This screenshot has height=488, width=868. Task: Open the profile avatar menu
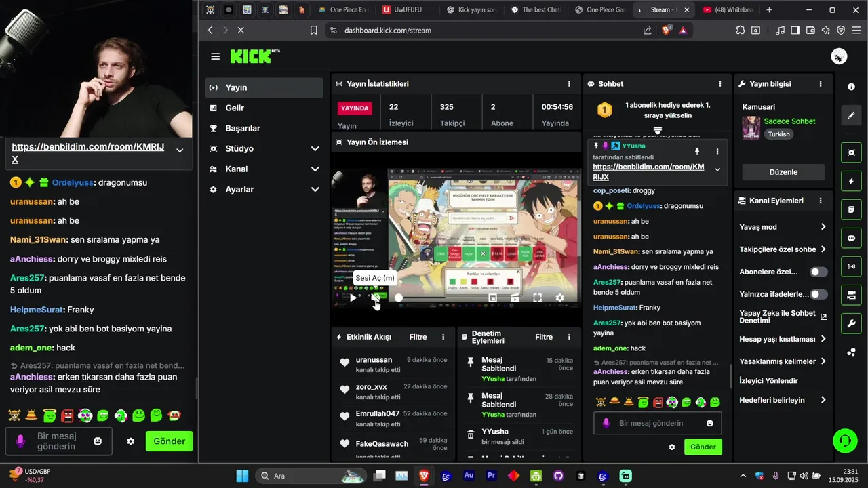[x=839, y=57]
